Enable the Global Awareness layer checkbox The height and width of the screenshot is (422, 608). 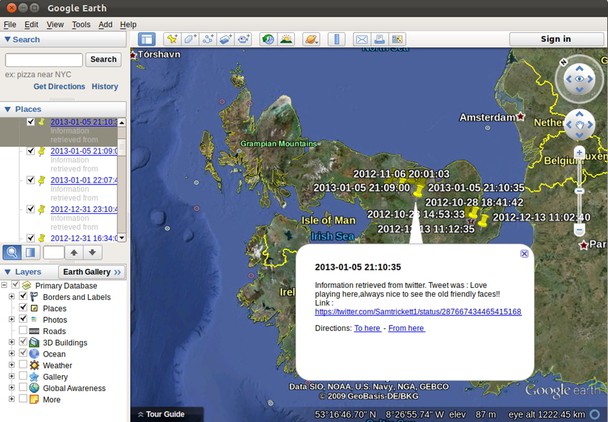[x=23, y=387]
